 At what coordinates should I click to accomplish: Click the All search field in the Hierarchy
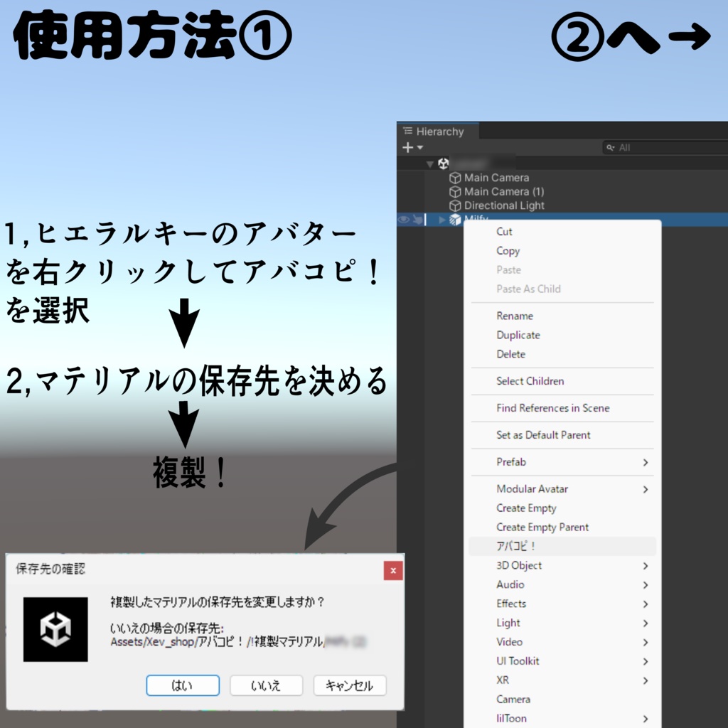(x=661, y=148)
